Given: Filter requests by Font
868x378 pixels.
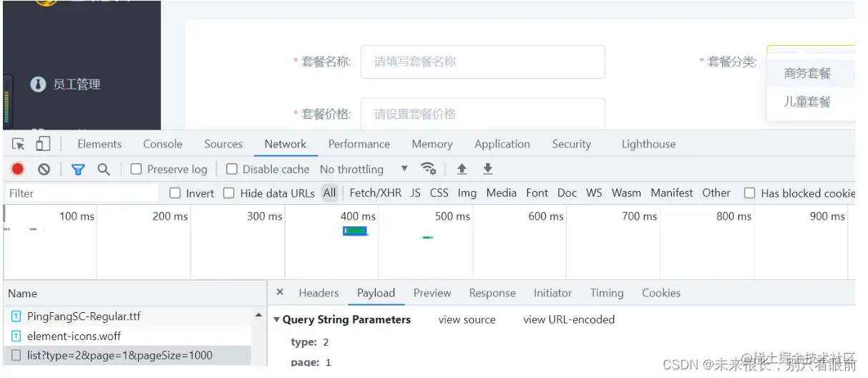Looking at the screenshot, I should 537,193.
